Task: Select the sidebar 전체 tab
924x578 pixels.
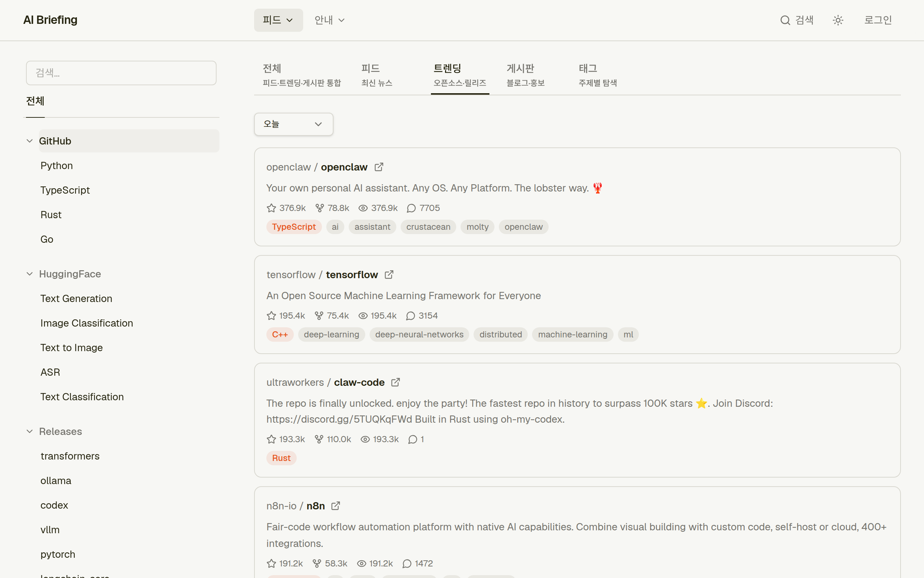Action: [35, 101]
